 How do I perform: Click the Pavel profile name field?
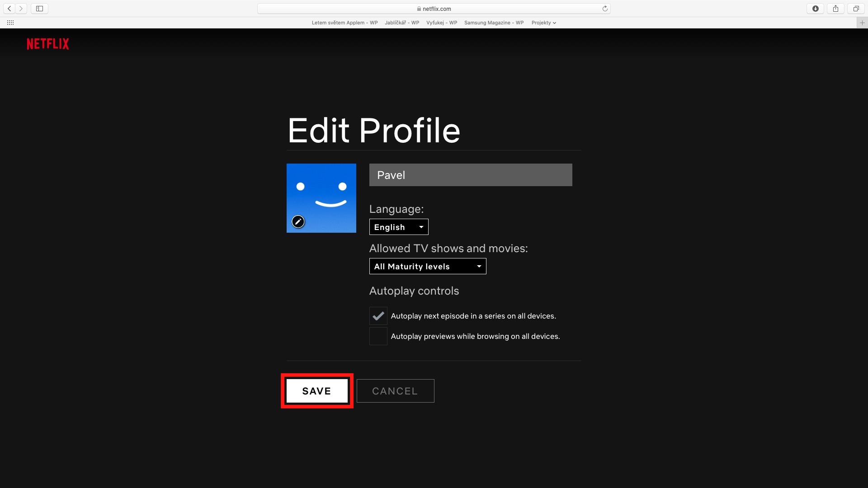tap(470, 175)
